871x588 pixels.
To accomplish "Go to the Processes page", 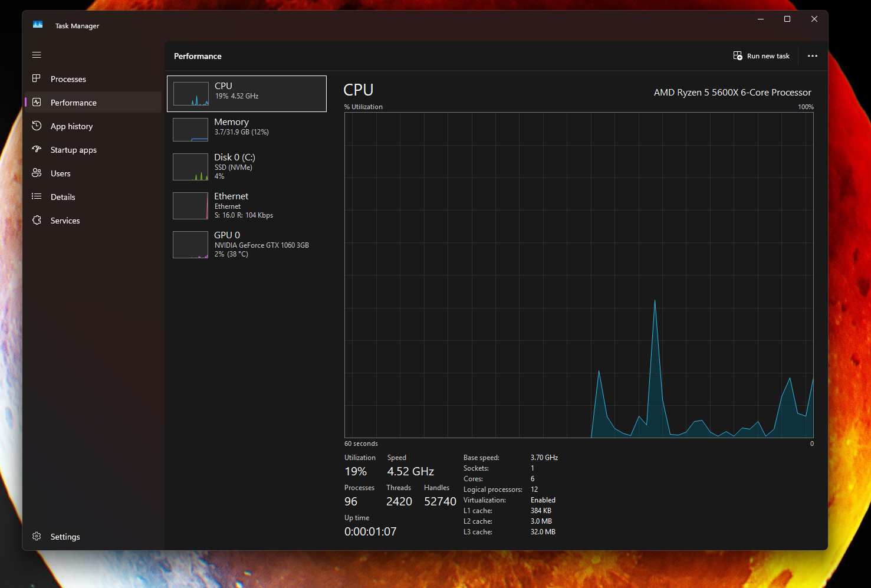I will click(x=68, y=79).
